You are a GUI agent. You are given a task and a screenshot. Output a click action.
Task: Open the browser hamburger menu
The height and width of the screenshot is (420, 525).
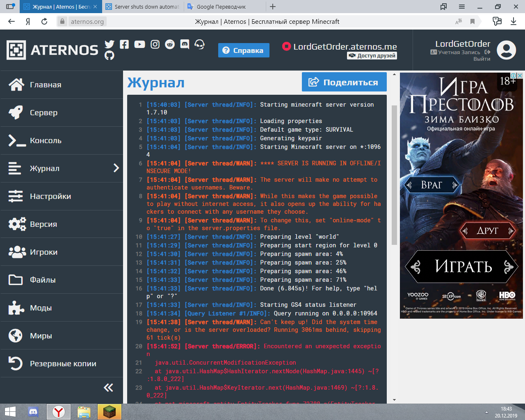coord(462,7)
